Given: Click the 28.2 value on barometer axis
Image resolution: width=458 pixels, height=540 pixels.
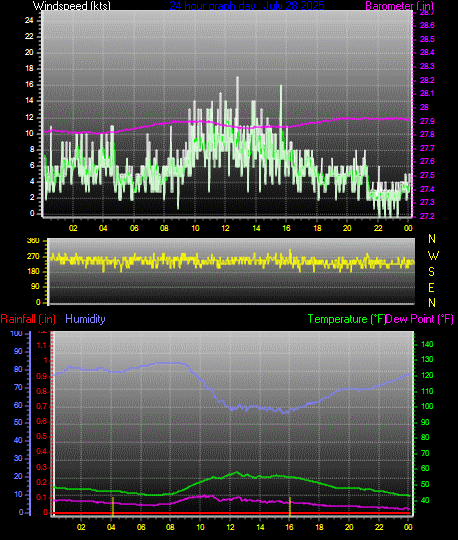Looking at the screenshot, I should pos(427,80).
